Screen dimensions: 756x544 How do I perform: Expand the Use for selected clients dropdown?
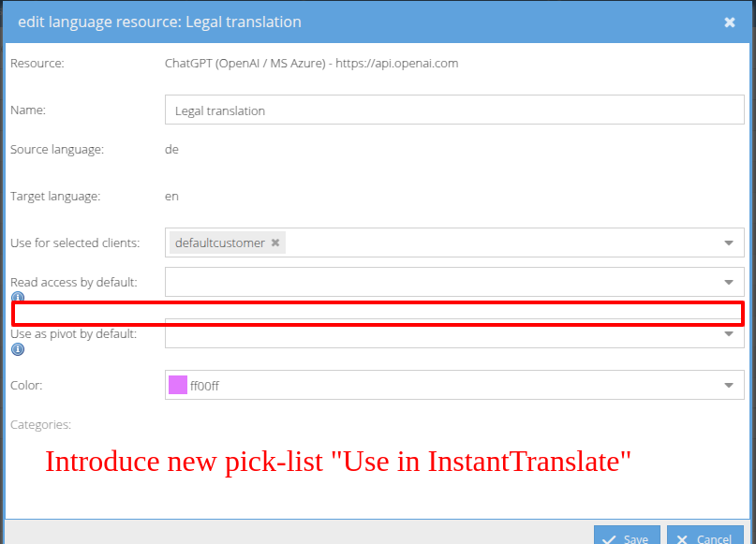(729, 243)
